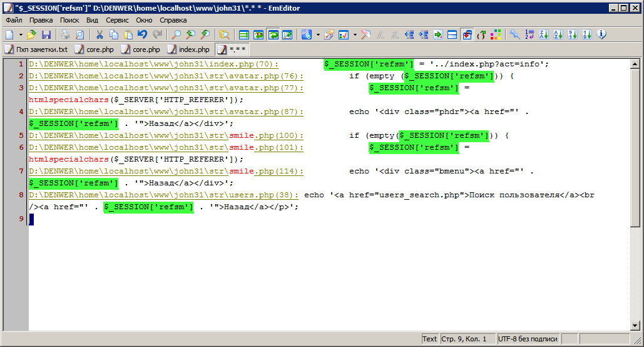
Task: Open Find in Files tool
Action: tap(224, 34)
